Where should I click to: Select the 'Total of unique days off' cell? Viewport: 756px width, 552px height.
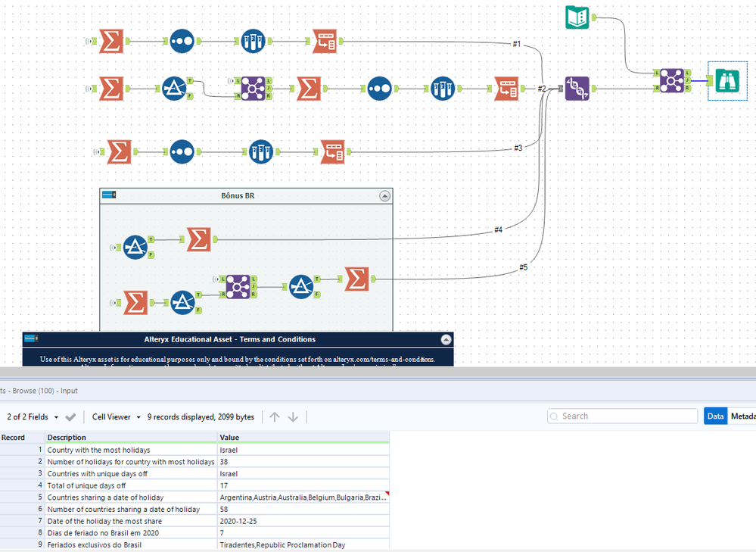point(132,485)
